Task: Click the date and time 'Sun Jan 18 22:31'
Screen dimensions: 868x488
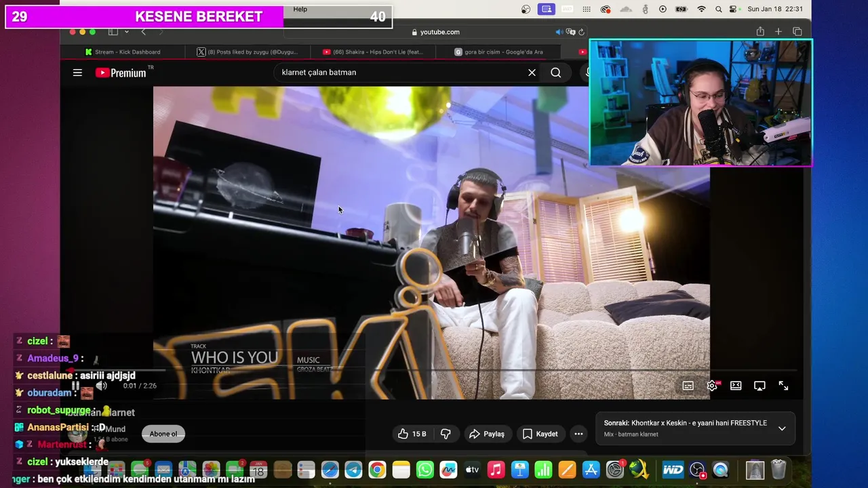Action: point(775,9)
